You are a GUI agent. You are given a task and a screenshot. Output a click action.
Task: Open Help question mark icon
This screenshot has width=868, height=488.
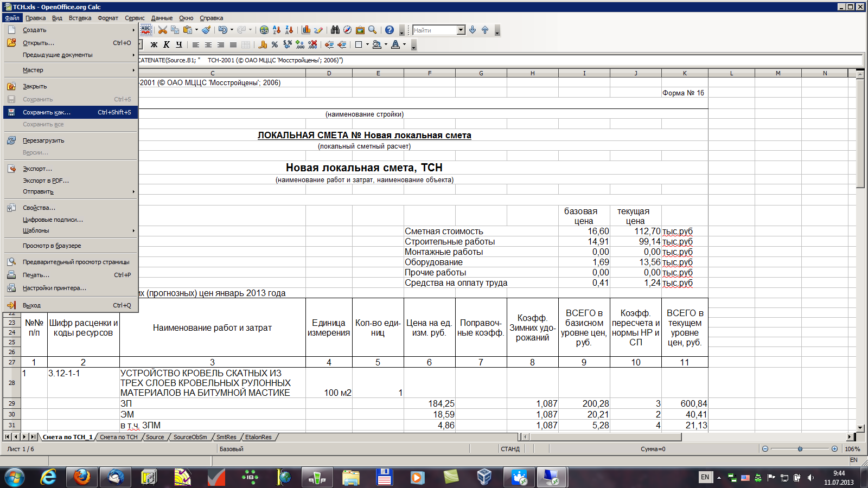[390, 30]
